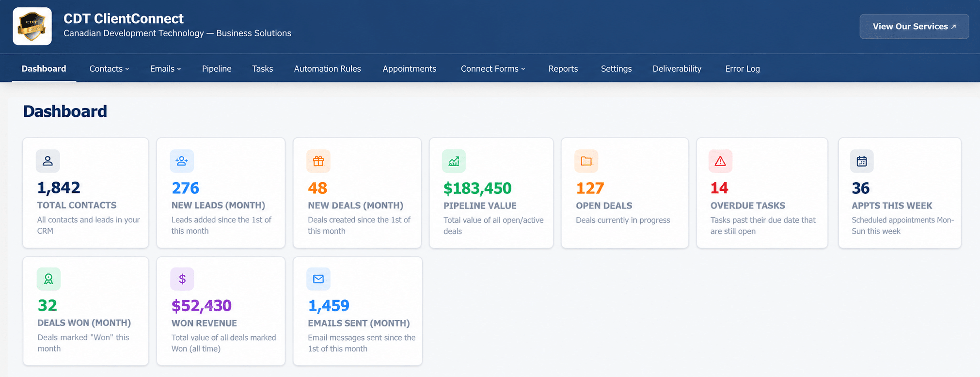Screen dimensions: 980x377
Task: Click the CDT ClientConnect title
Action: point(124,18)
